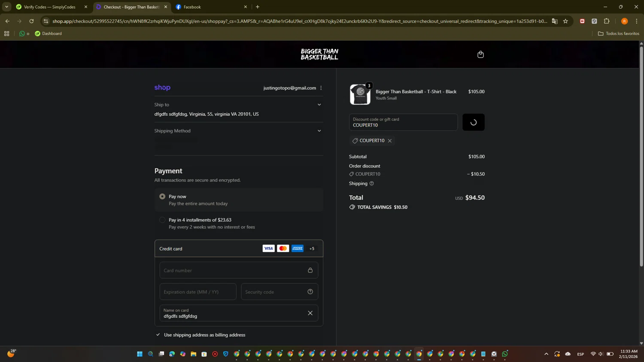Open WhatsApp from the taskbar

point(505,354)
